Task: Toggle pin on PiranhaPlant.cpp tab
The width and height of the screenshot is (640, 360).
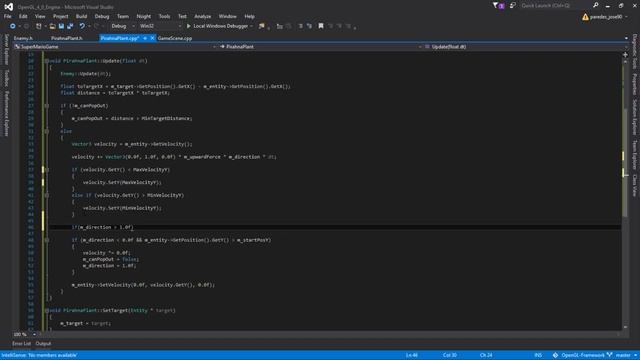Action: pyautogui.click(x=145, y=38)
